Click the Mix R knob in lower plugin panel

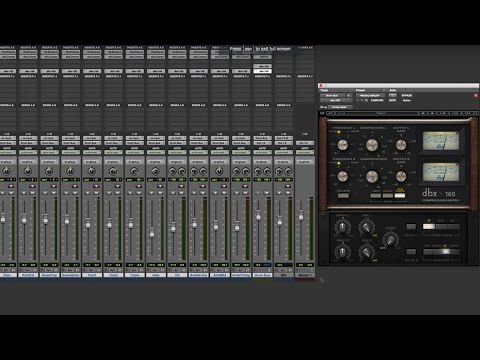[x=367, y=251]
